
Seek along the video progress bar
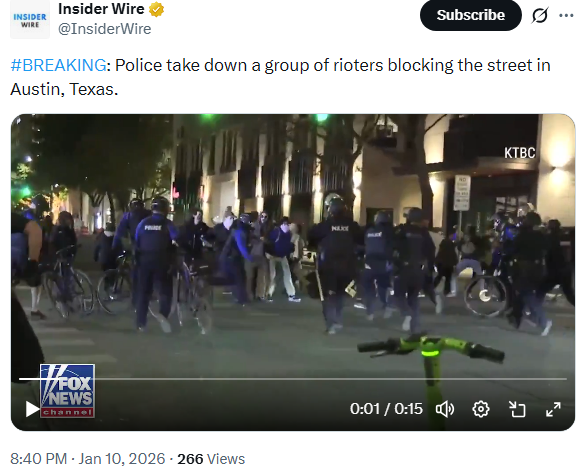click(x=293, y=379)
